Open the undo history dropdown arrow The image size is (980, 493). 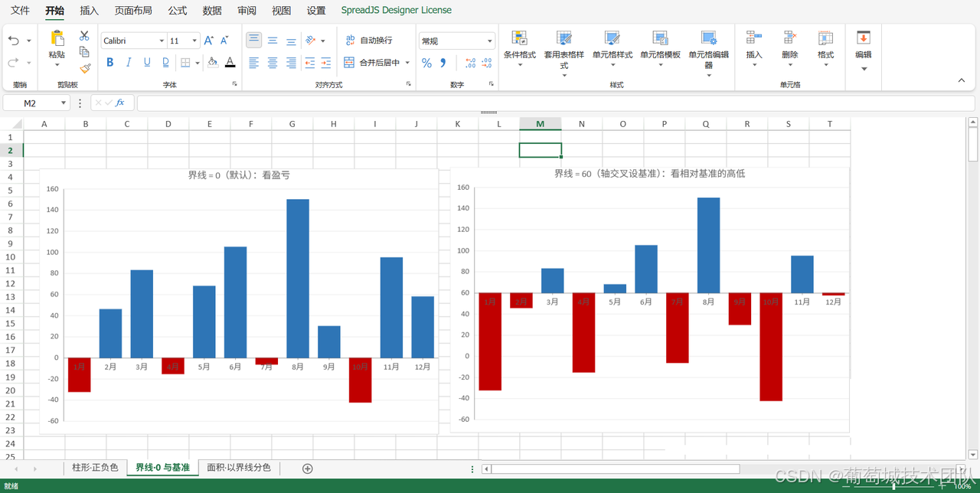coord(29,41)
